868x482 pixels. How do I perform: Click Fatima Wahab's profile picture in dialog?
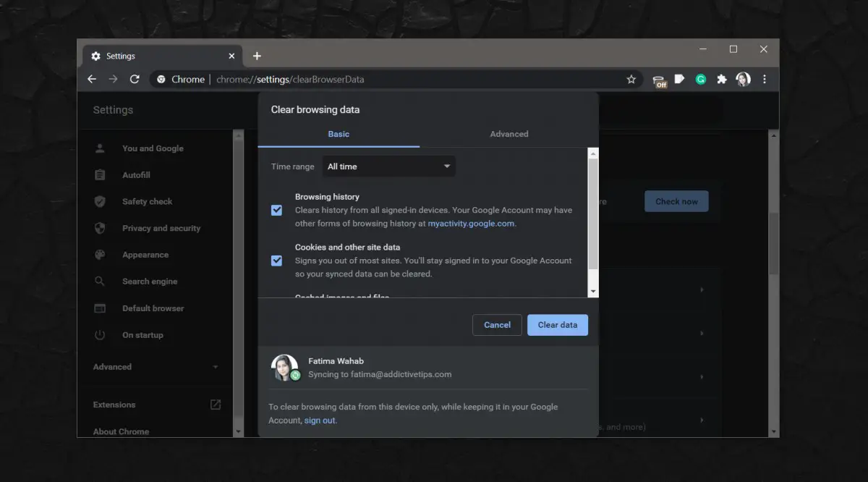tap(284, 368)
